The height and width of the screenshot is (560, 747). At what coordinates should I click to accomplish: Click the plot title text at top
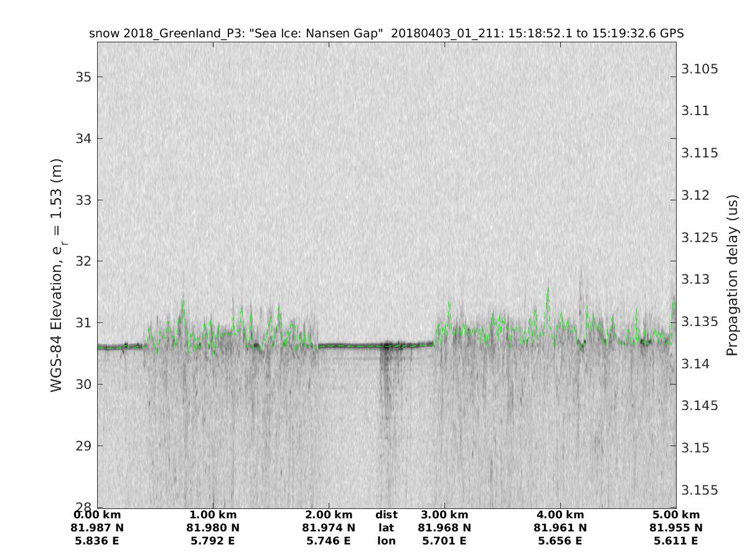[x=386, y=34]
